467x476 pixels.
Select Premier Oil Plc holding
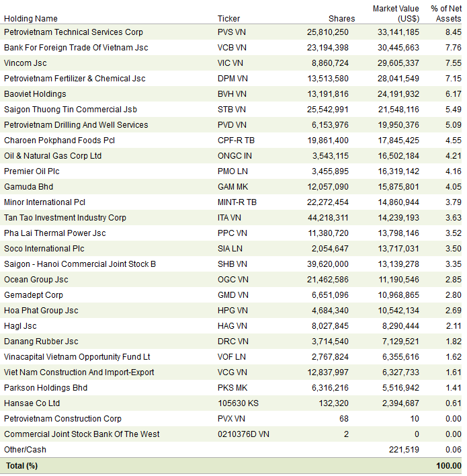pos(32,171)
